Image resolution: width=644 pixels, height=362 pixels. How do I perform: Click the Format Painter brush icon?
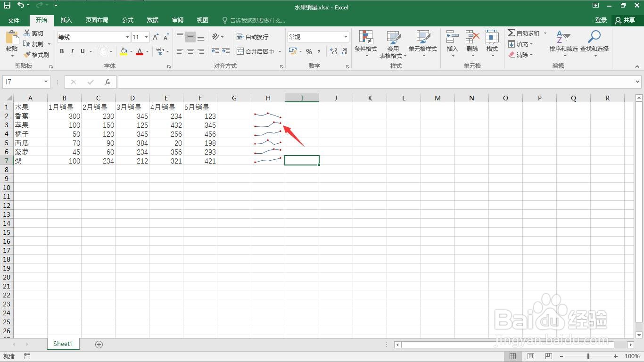click(27, 55)
